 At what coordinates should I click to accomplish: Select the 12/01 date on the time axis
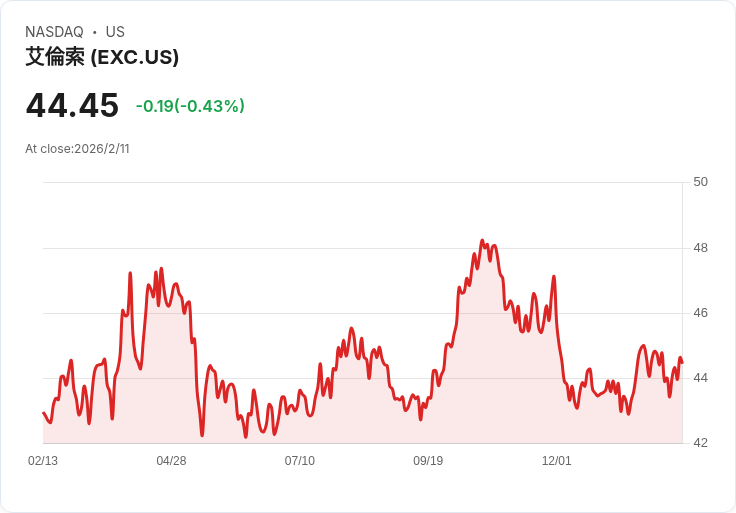coord(556,461)
